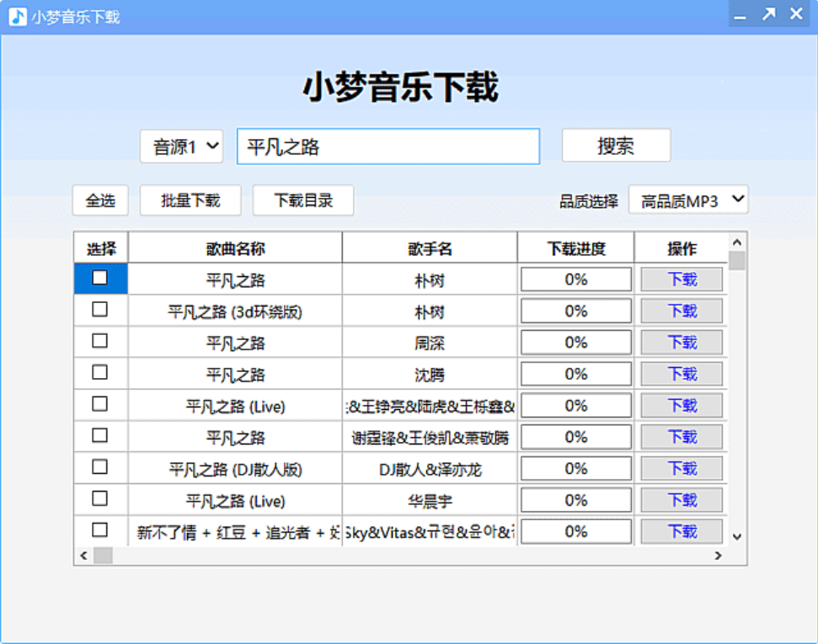The width and height of the screenshot is (818, 644).
Task: Open the 高品质MP3 quality dropdown
Action: pos(688,200)
